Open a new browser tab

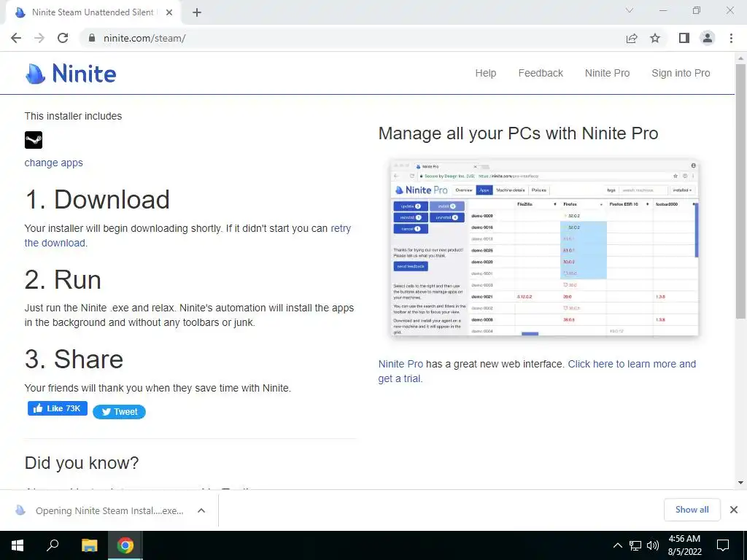(x=197, y=12)
